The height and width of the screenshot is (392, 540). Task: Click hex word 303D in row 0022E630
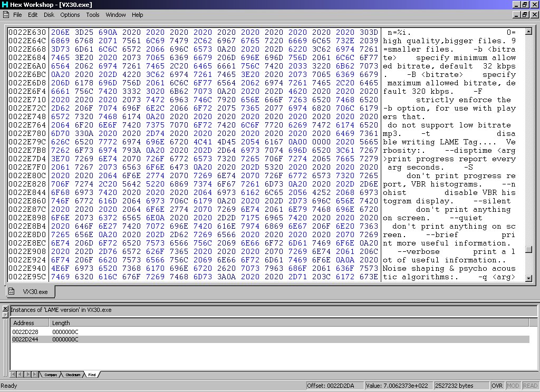coord(369,32)
